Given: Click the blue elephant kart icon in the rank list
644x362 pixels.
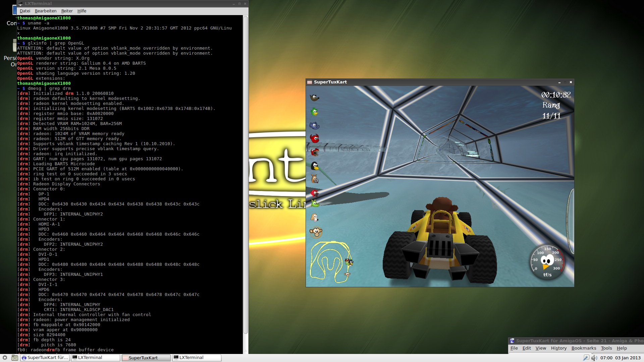Looking at the screenshot, I should point(314,125).
